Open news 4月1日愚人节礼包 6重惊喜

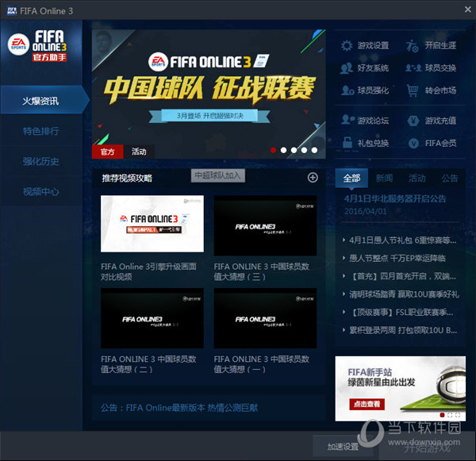point(402,240)
